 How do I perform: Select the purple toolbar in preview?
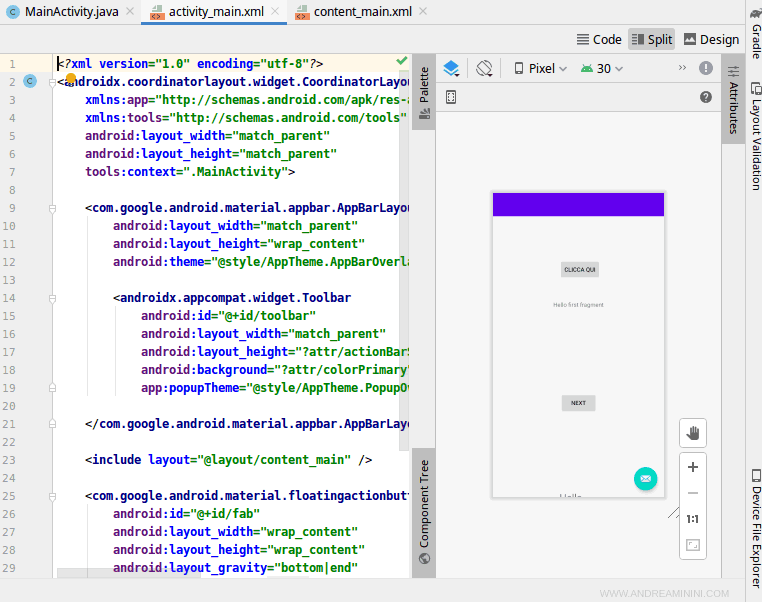578,205
